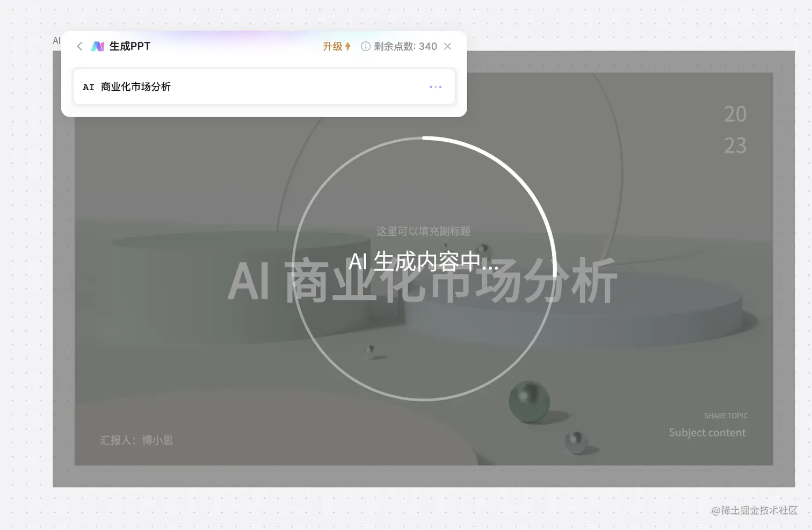Viewport: 812px width, 530px height.
Task: Click the AI 生成内容中... loading text
Action: pos(424,262)
